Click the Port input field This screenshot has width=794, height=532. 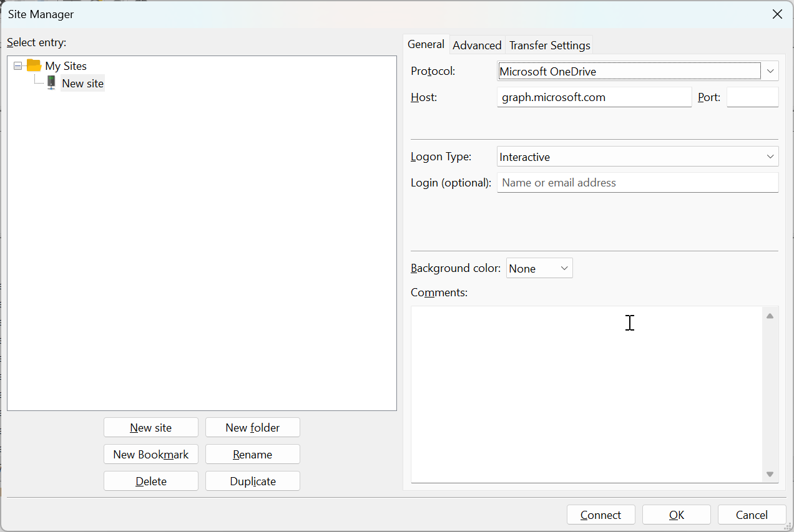[752, 97]
